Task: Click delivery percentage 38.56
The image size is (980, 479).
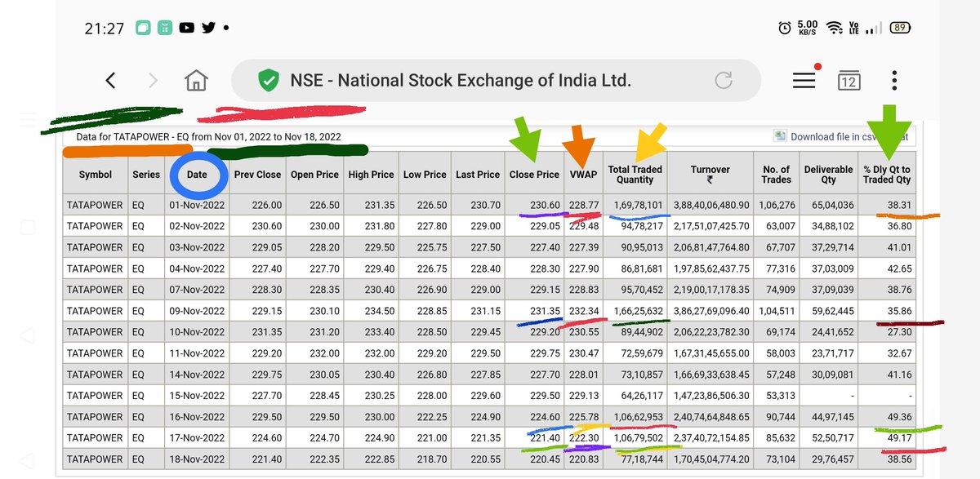Action: [887, 459]
